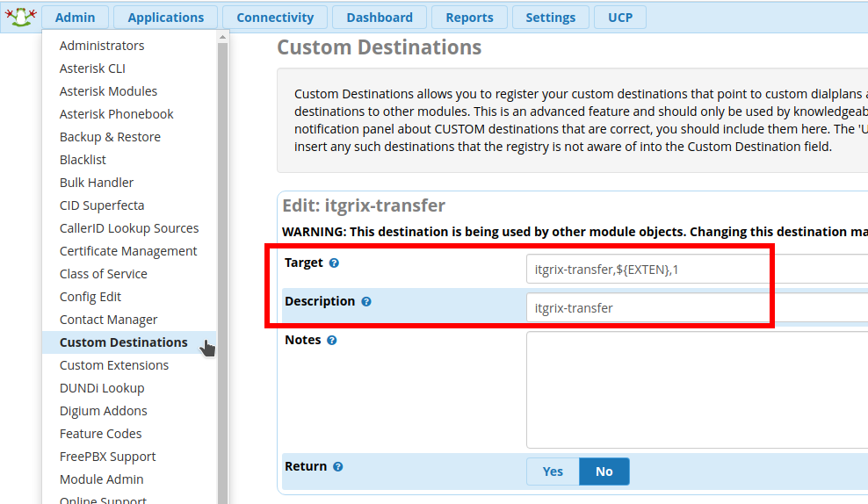The width and height of the screenshot is (868, 504).
Task: Open Backup & Restore
Action: pos(110,137)
